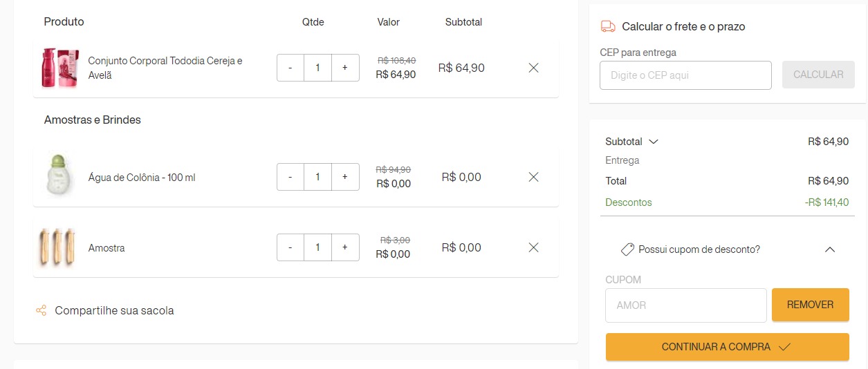The image size is (868, 369).
Task: Click the share bag icon
Action: pos(41,310)
